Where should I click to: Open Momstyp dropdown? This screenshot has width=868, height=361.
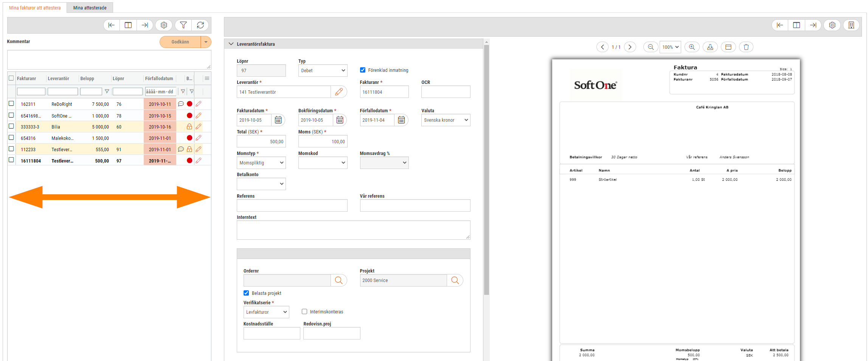261,163
